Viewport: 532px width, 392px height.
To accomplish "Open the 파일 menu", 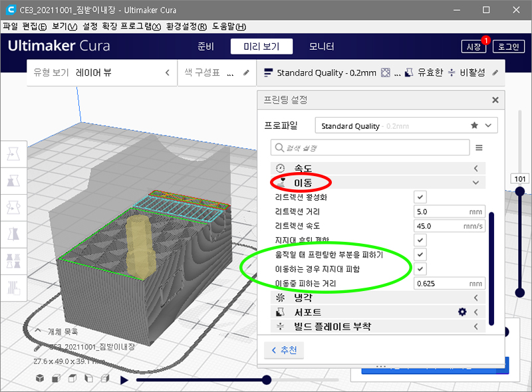I will tap(10, 27).
